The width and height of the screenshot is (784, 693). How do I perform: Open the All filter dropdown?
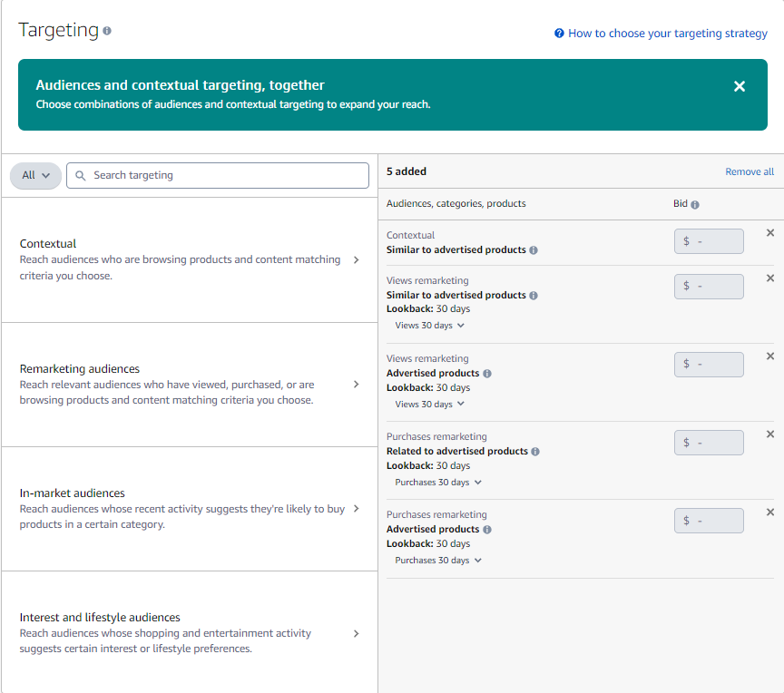(x=35, y=175)
